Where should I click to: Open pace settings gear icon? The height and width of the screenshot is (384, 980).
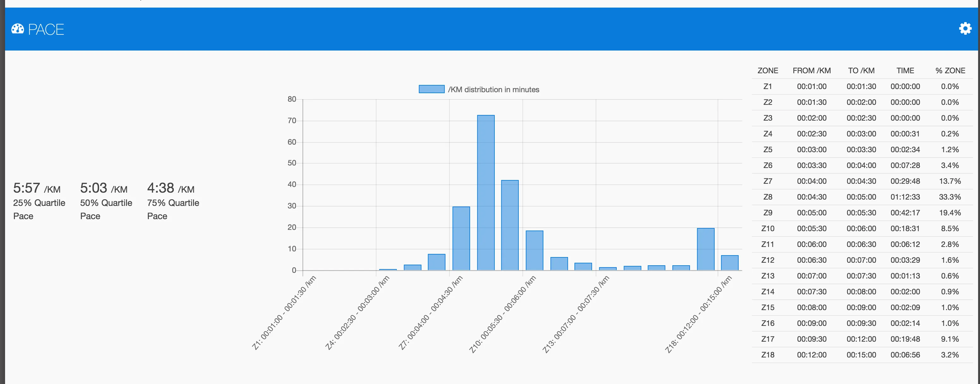(x=965, y=28)
